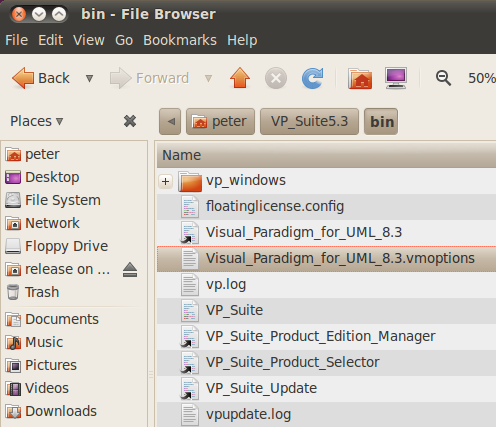Open File System in sidebar
Viewport: 496px width, 427px height.
(x=53, y=200)
